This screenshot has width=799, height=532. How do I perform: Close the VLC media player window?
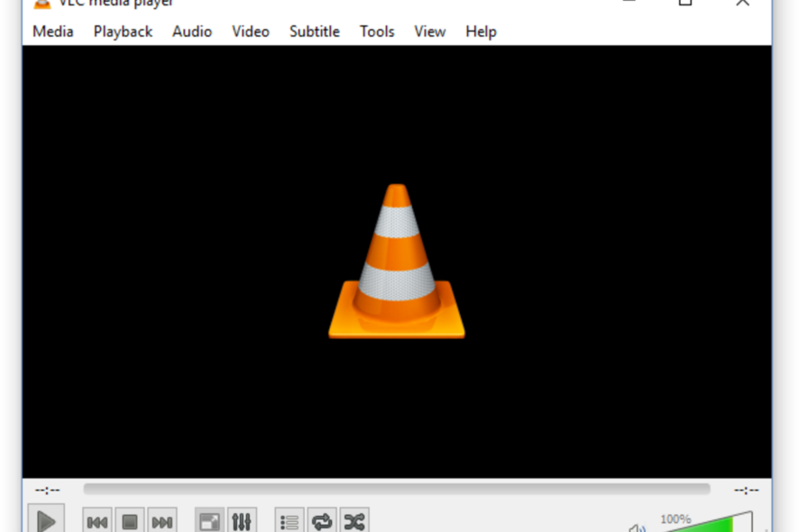(742, 3)
